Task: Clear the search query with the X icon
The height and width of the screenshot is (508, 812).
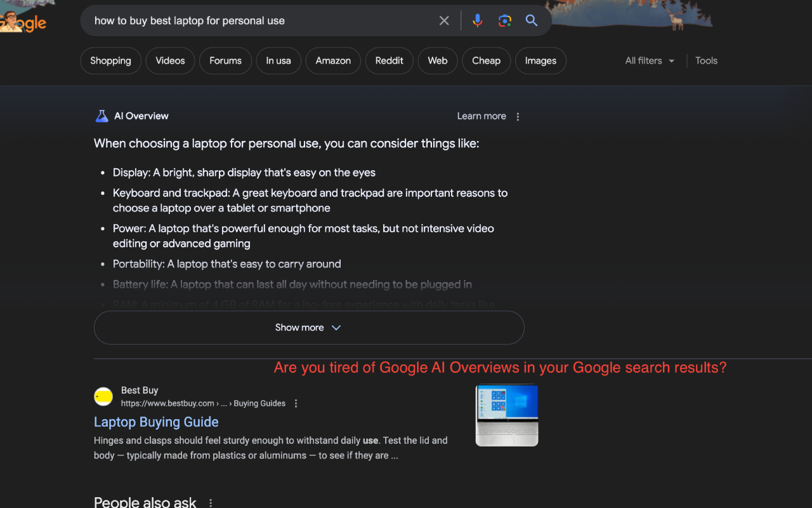Action: (x=443, y=20)
